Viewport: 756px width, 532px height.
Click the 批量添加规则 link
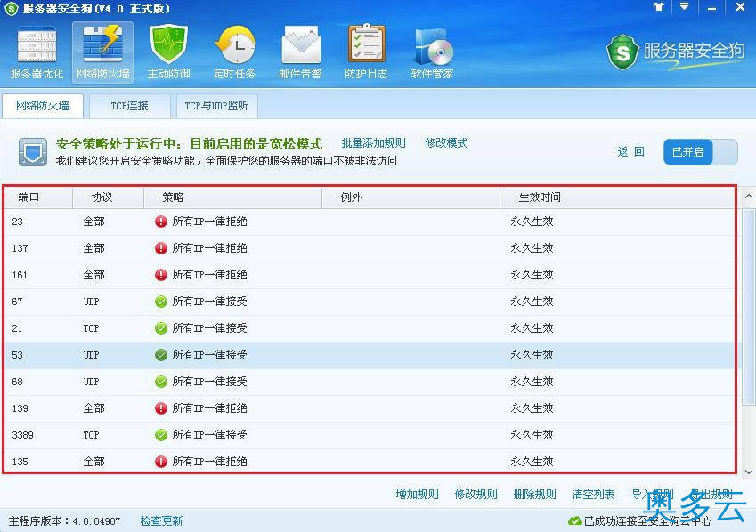[374, 143]
